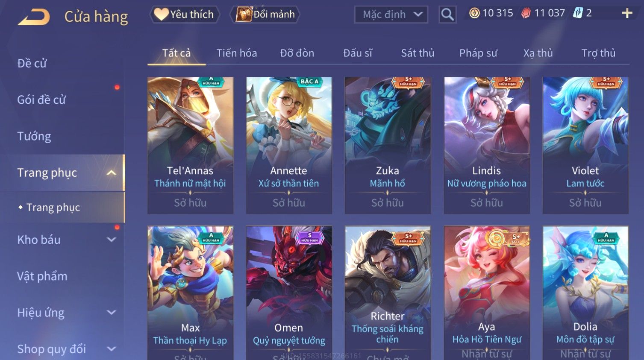Expand the Shop quy đổi section
644x360 pixels.
click(112, 349)
